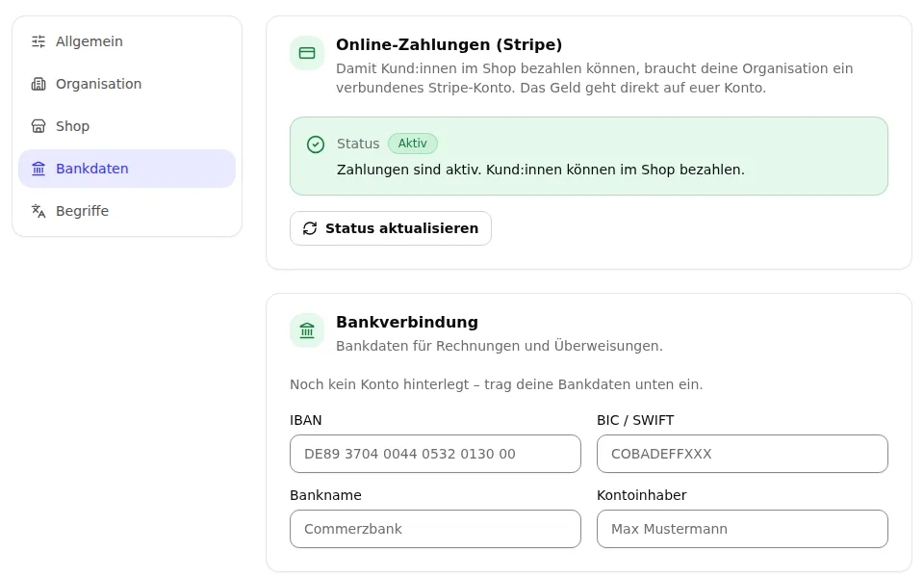
Task: Click the Status label in the green box
Action: tap(358, 144)
